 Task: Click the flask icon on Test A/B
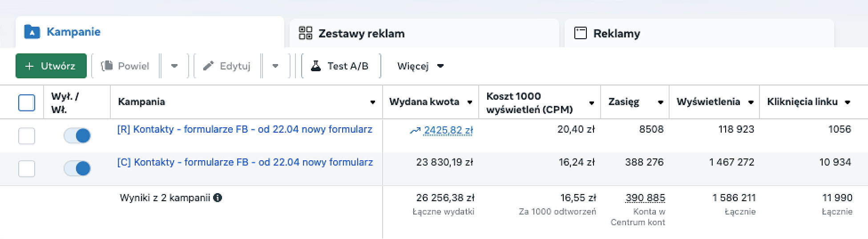[316, 66]
